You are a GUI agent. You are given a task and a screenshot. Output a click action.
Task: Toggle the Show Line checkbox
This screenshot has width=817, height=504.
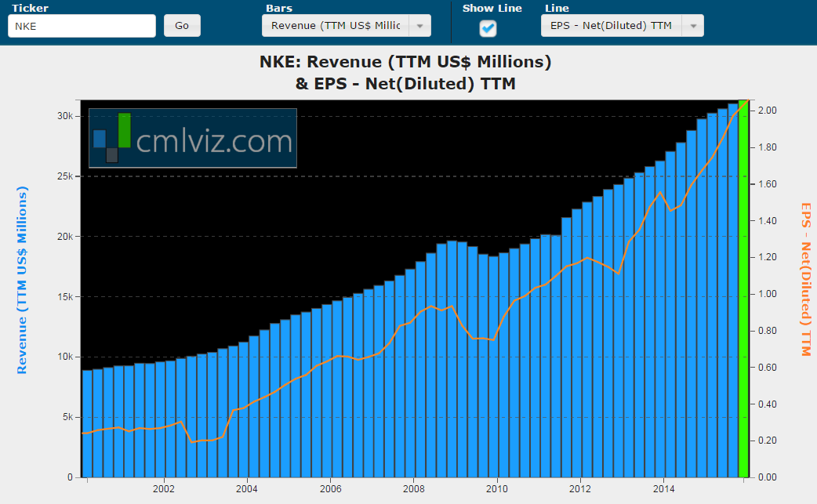(488, 27)
